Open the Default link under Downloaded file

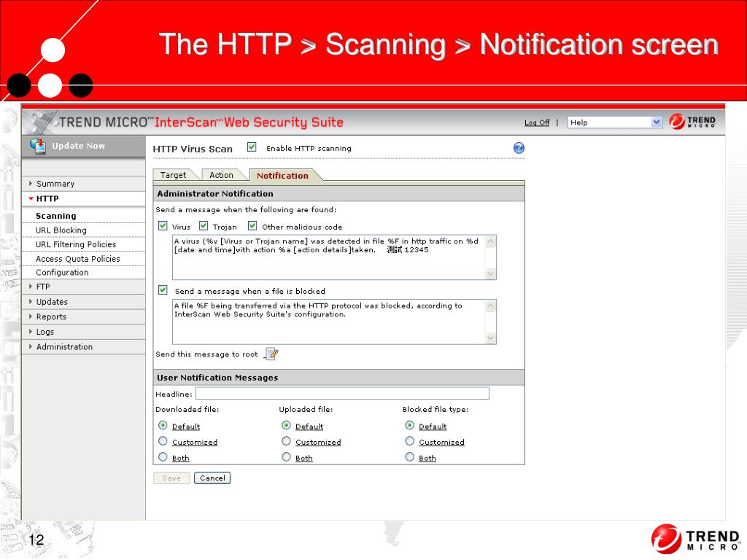tap(186, 426)
